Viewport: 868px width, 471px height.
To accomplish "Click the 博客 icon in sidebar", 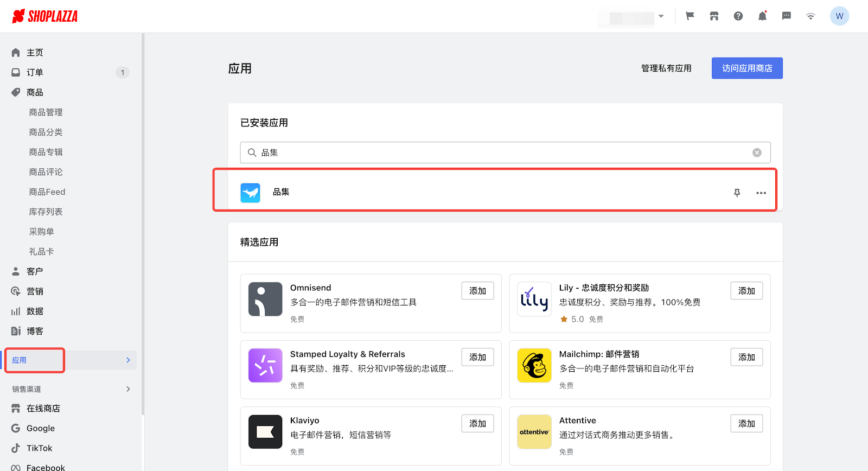I will (x=16, y=331).
